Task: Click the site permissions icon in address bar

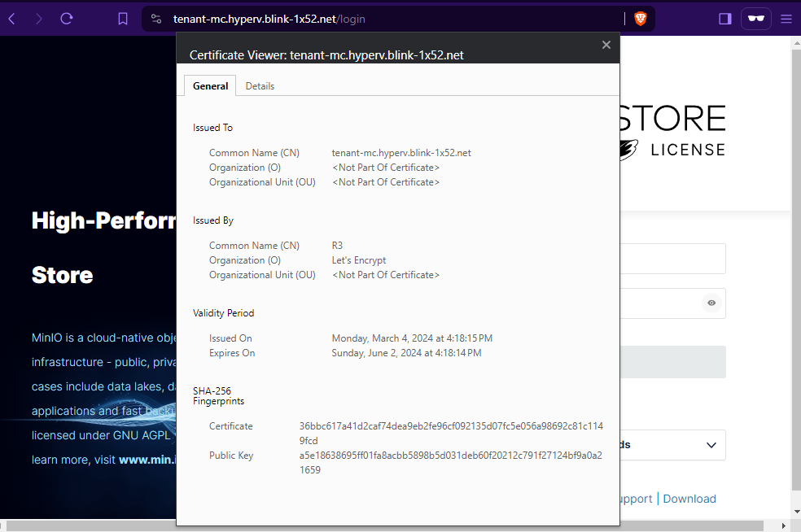Action: (x=155, y=18)
